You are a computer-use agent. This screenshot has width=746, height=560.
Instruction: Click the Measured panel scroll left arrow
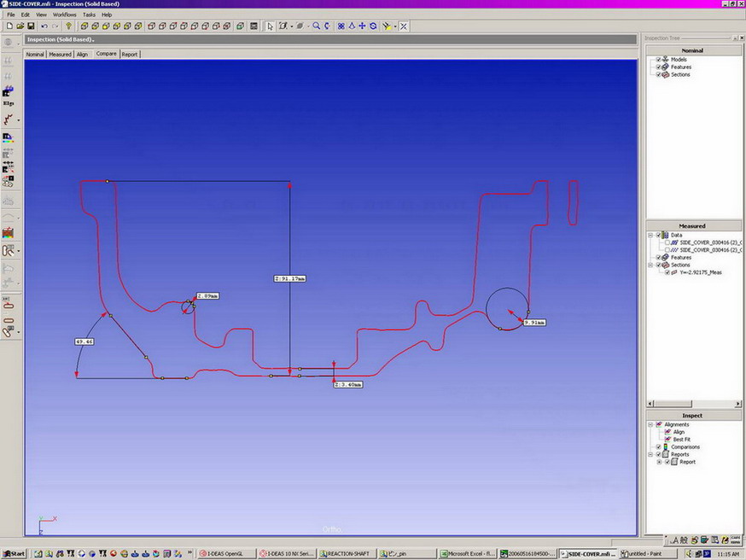pyautogui.click(x=650, y=404)
